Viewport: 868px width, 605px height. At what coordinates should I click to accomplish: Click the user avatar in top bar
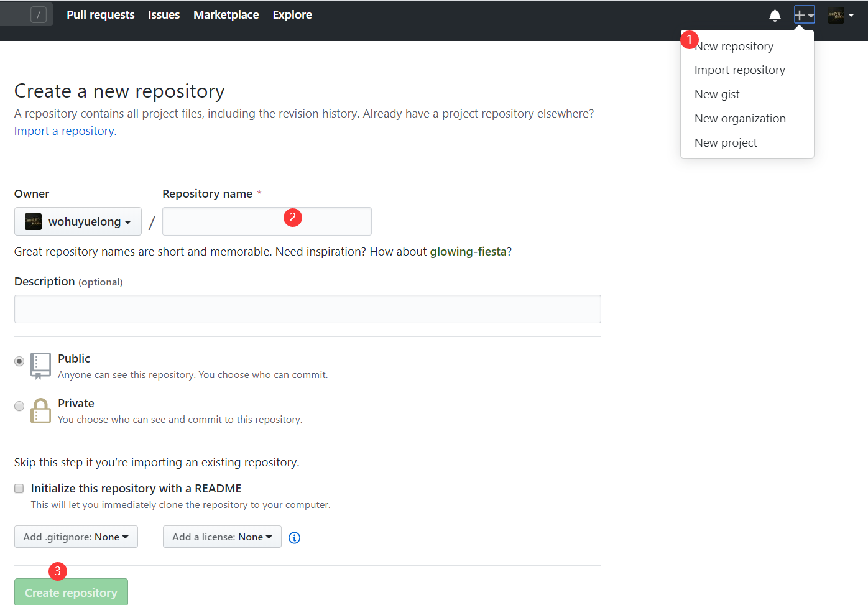(x=836, y=16)
